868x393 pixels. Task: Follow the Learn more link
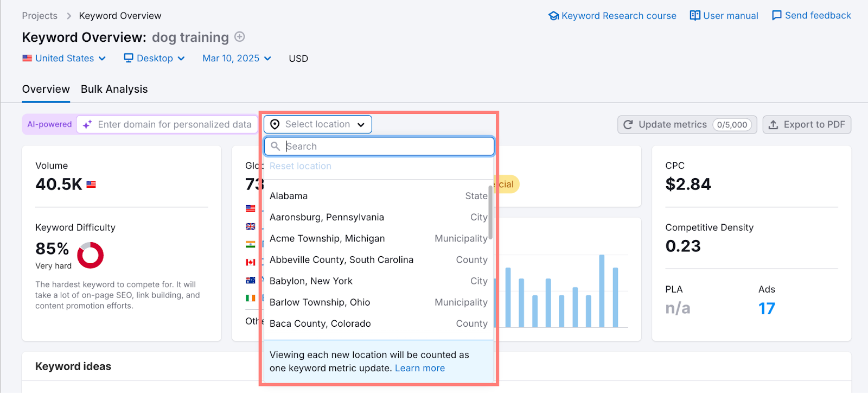(419, 369)
